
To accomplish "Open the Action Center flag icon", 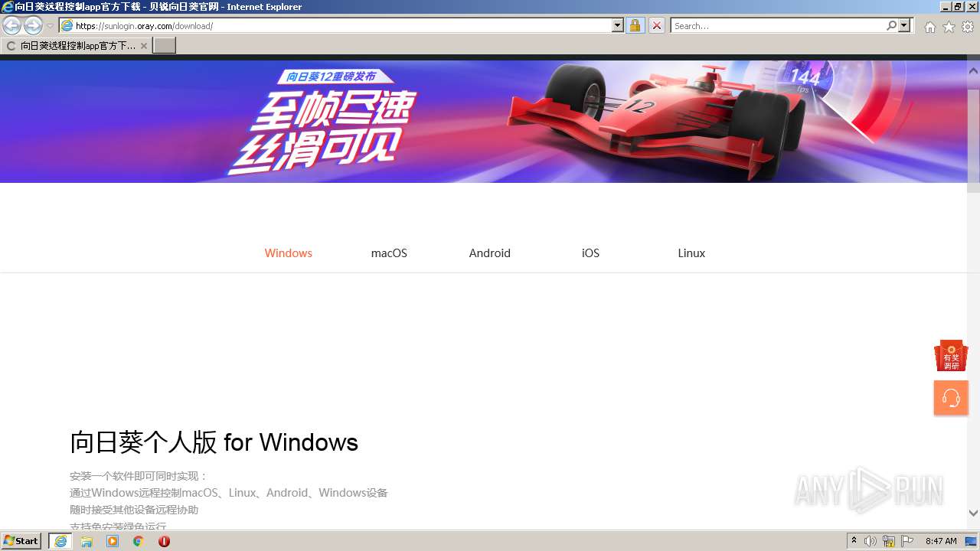I will click(x=907, y=541).
